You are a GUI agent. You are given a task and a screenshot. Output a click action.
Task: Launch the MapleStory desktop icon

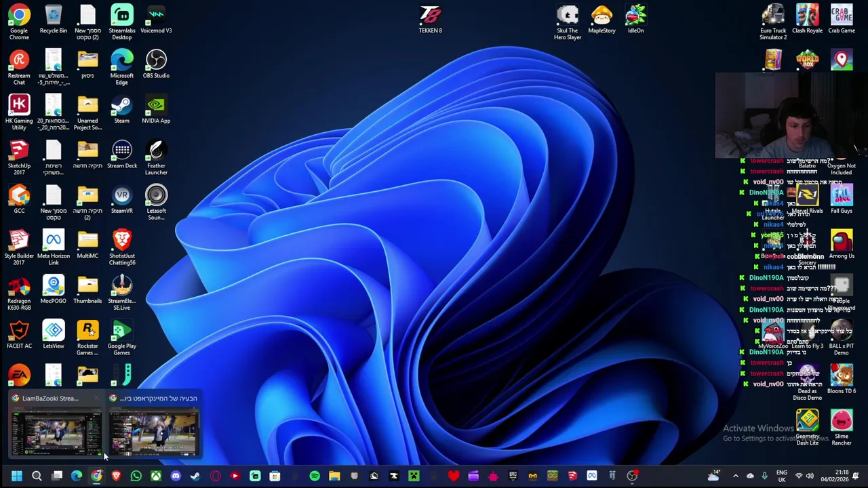coord(601,19)
